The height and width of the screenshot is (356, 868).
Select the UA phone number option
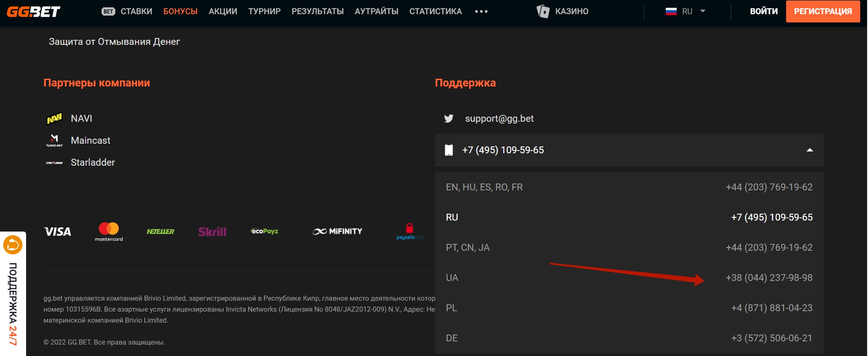pyautogui.click(x=629, y=278)
